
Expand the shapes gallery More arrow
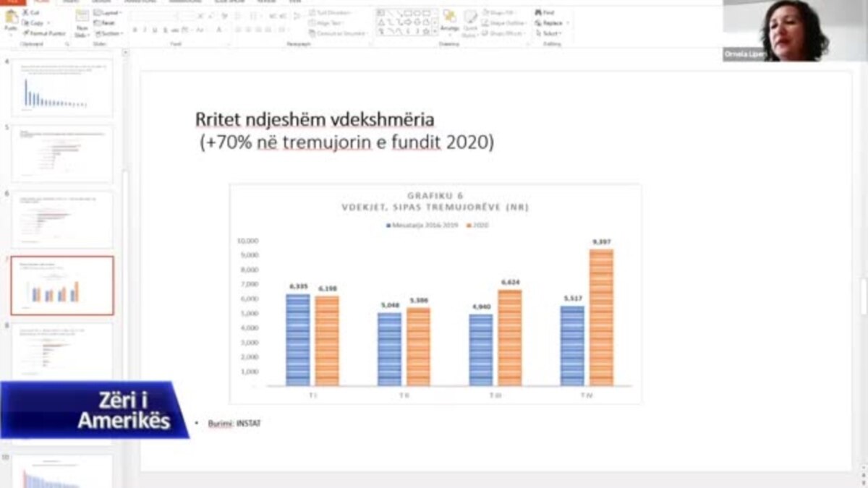[435, 33]
